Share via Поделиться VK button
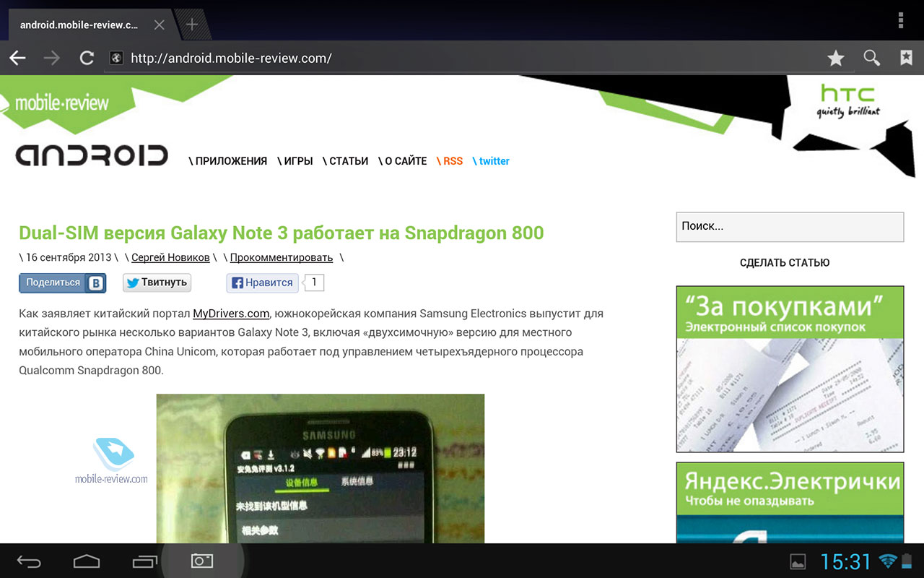Image resolution: width=924 pixels, height=578 pixels. [63, 283]
